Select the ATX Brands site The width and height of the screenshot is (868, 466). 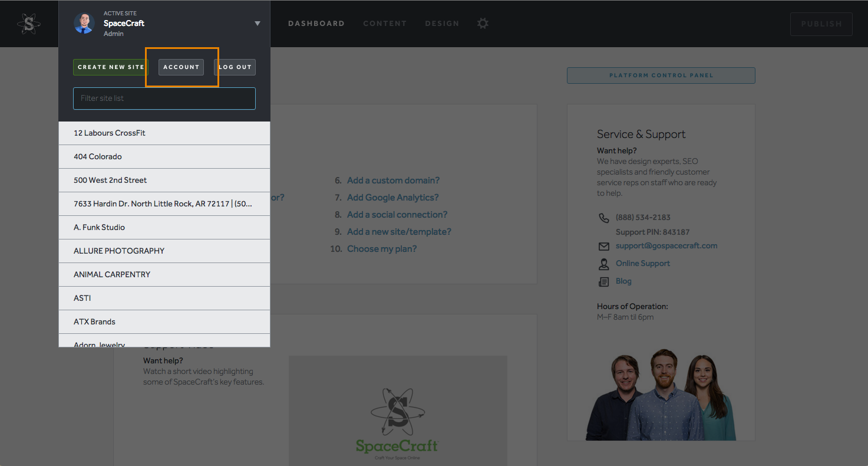164,322
